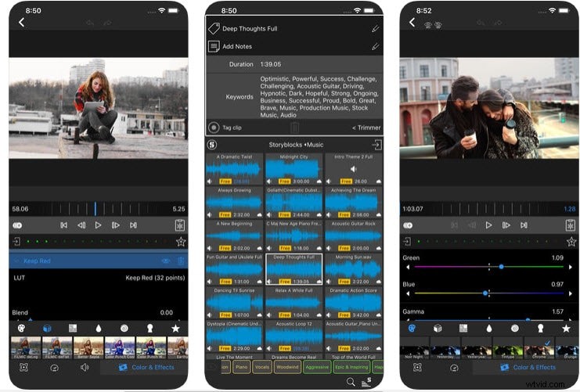
Task: Select the A Dramatic Twist track
Action: coord(235,169)
